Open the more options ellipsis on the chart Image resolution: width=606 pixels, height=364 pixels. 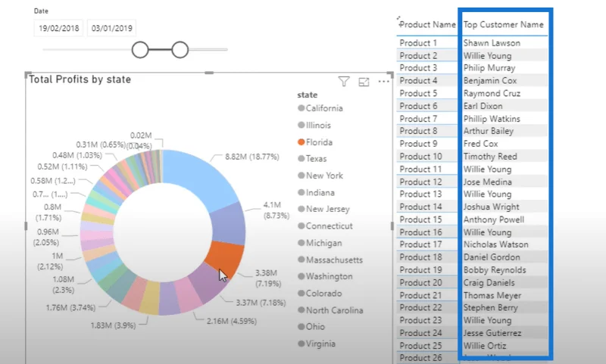click(384, 82)
